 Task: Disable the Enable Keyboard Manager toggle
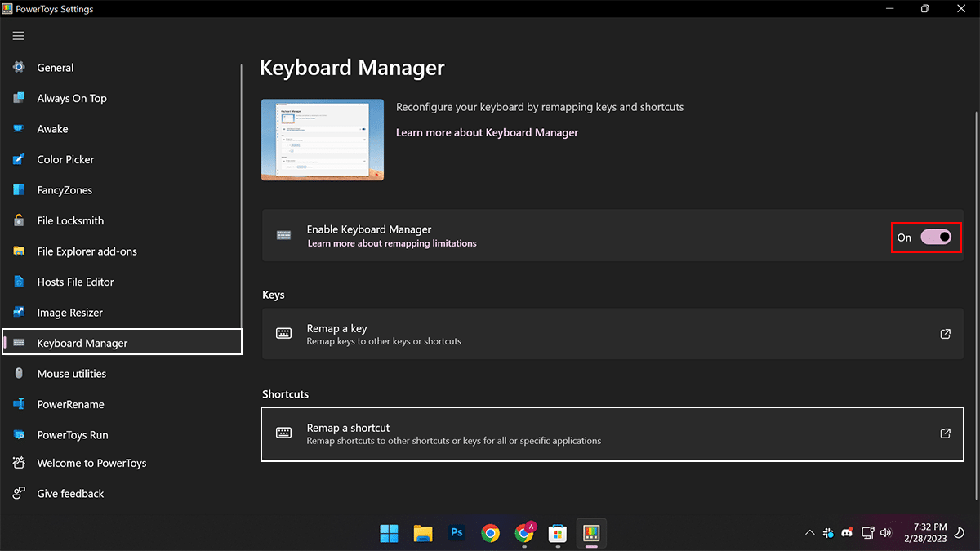(936, 237)
